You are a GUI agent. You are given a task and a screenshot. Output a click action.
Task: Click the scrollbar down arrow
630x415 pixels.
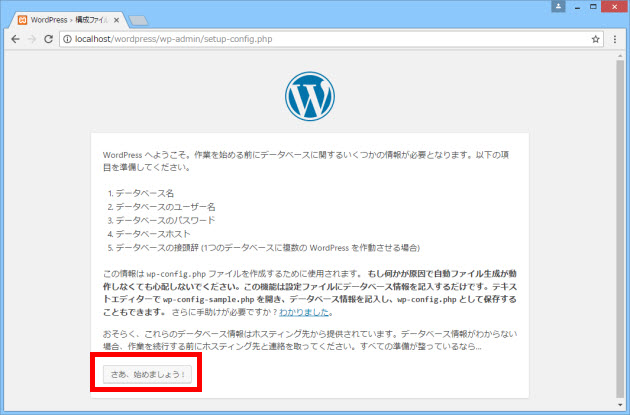click(x=620, y=405)
